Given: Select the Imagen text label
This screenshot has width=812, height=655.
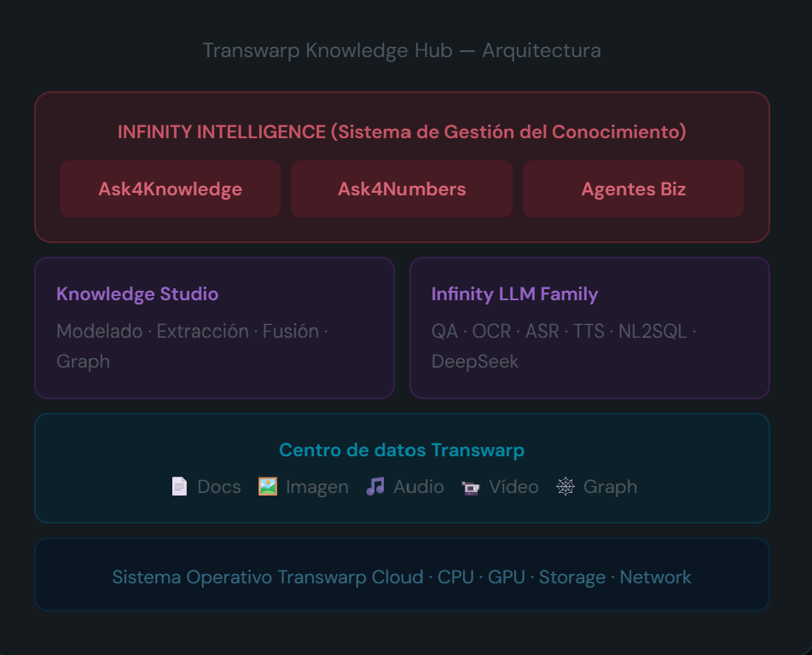Looking at the screenshot, I should click(317, 487).
